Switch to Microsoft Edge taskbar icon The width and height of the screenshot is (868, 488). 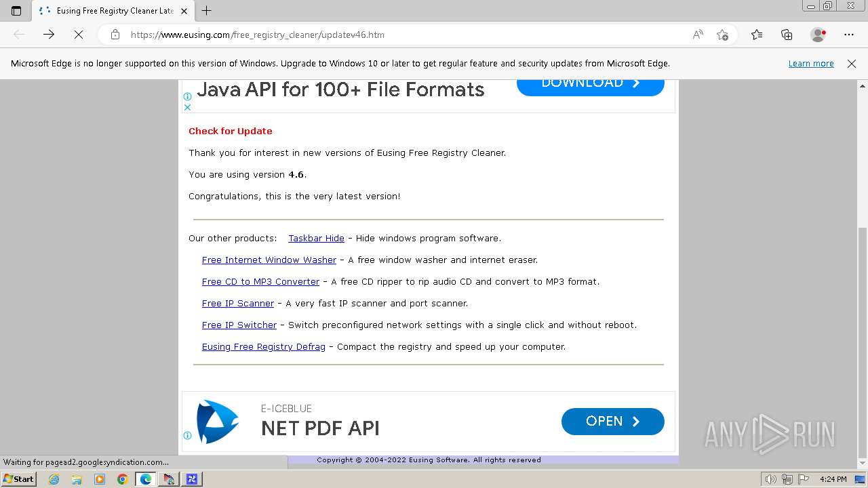[x=145, y=479]
